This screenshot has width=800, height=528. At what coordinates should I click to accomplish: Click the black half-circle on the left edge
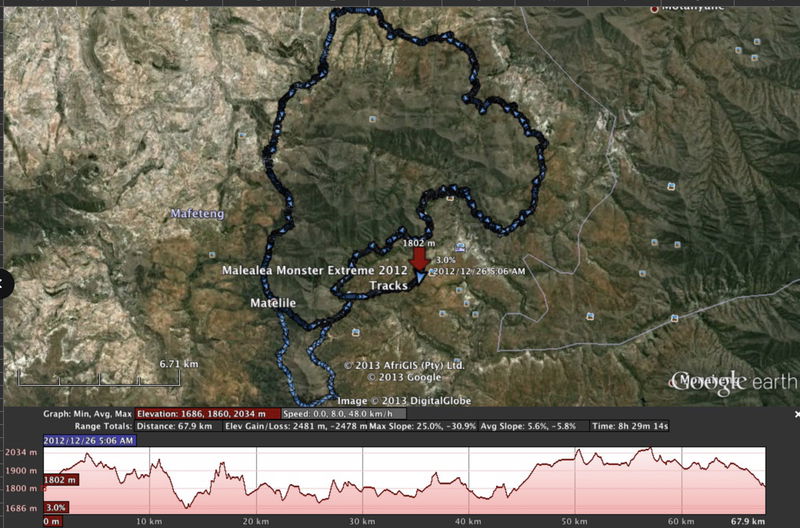click(4, 283)
